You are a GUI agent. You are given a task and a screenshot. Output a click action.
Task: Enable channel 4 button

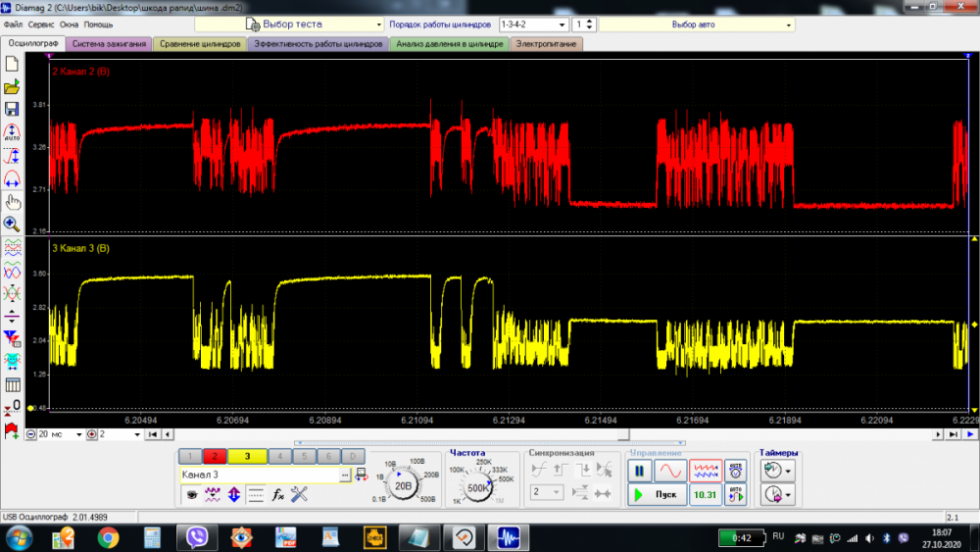click(x=279, y=456)
